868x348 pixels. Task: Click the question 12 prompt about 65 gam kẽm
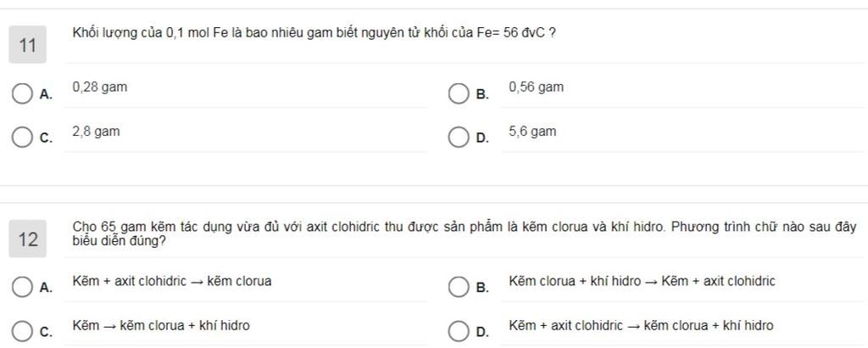(465, 234)
